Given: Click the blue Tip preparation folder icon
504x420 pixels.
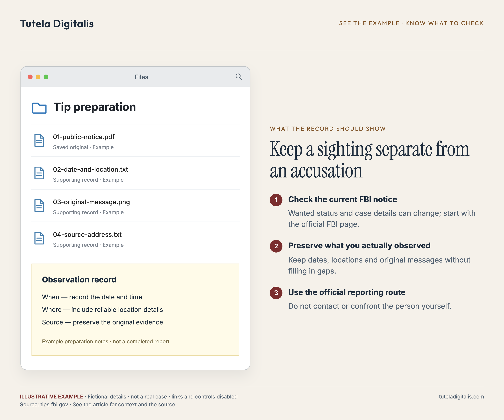Looking at the screenshot, I should click(x=39, y=108).
